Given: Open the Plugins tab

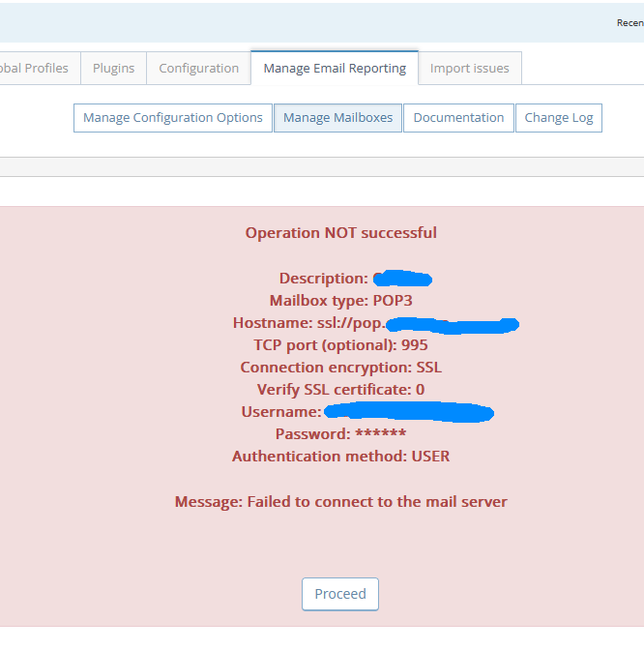Looking at the screenshot, I should point(113,69).
